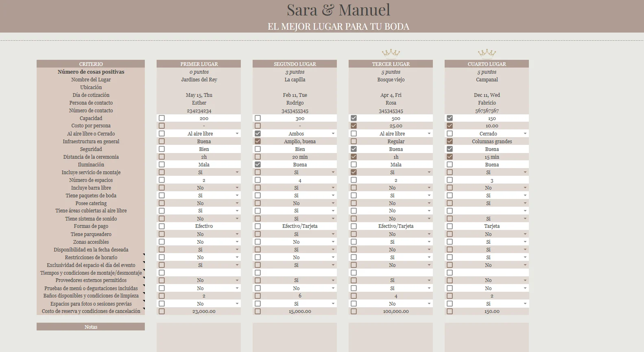Click the Restricciones de horario criterion label
Screen dimensions: 644x352
pos(91,257)
